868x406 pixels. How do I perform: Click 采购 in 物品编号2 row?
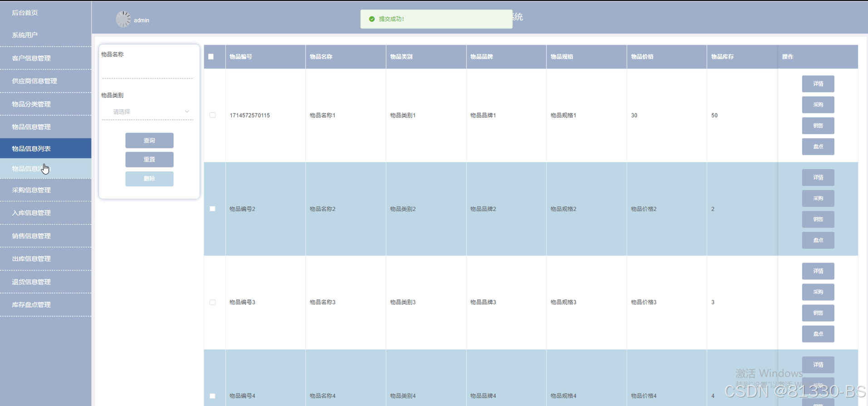[818, 198]
